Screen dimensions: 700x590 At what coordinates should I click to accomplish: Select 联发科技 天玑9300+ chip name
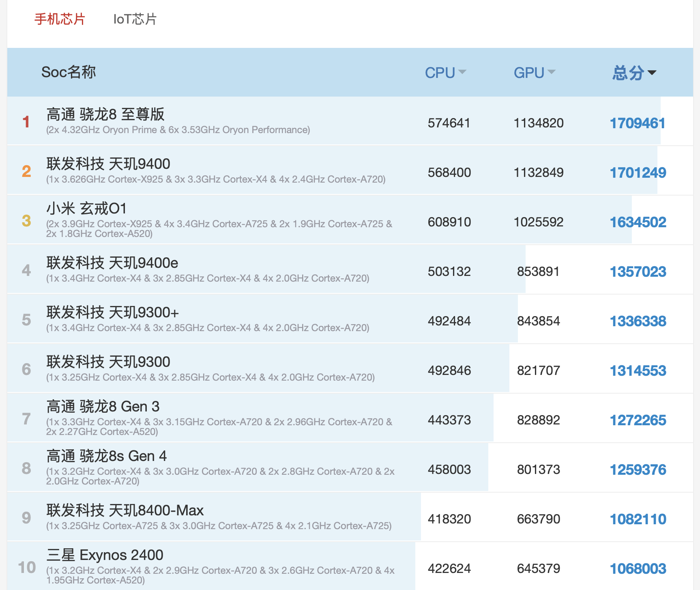pos(112,312)
